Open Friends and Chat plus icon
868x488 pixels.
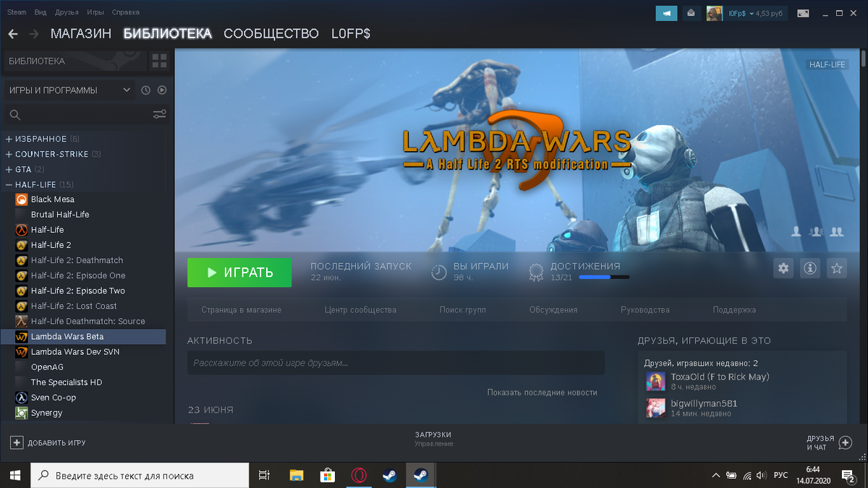846,442
